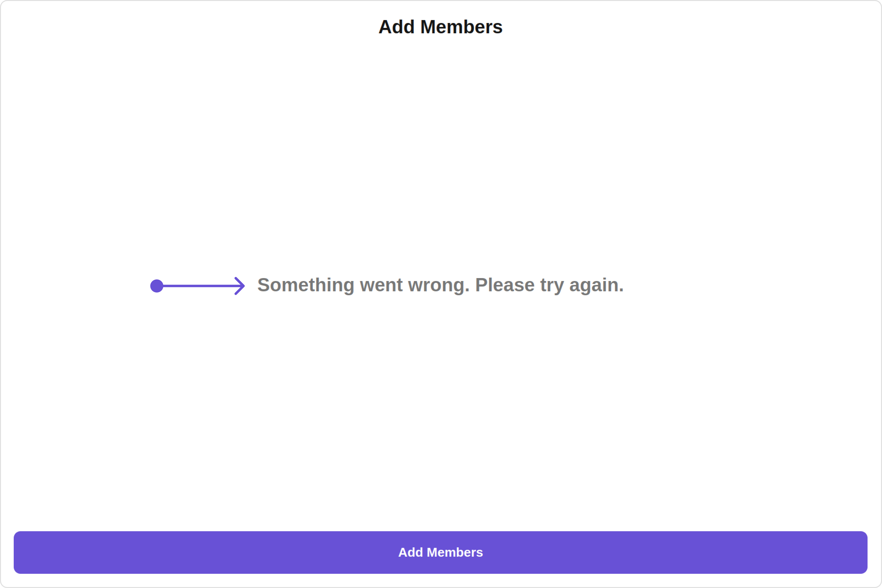This screenshot has height=588, width=882.
Task: Click the word 'Add' in the heading
Action: pyautogui.click(x=396, y=27)
